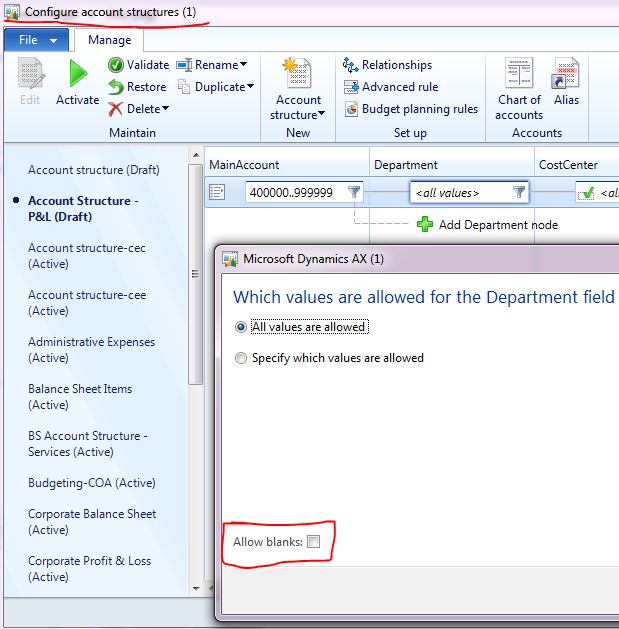Switch to the Manage ribbon tab
619x629 pixels.
pyautogui.click(x=110, y=40)
